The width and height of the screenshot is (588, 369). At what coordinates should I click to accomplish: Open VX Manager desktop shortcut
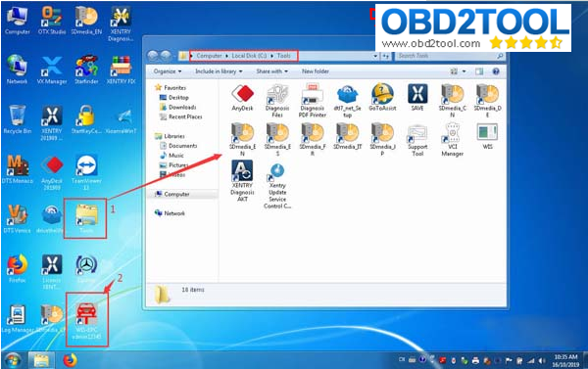(52, 69)
